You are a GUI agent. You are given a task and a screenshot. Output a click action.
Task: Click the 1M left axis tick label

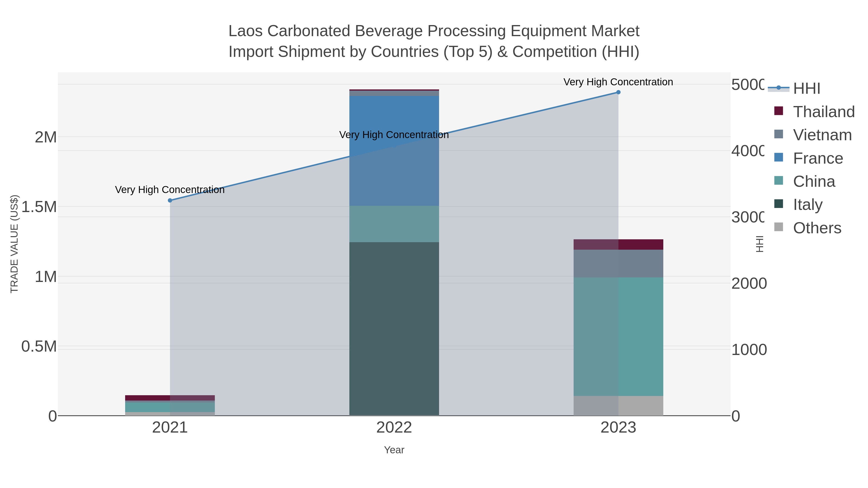click(x=46, y=276)
